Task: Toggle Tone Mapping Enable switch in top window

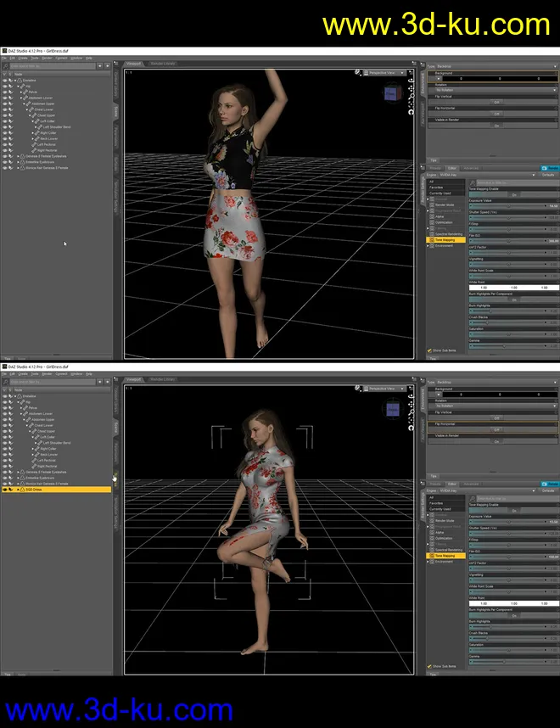Action: tap(513, 194)
